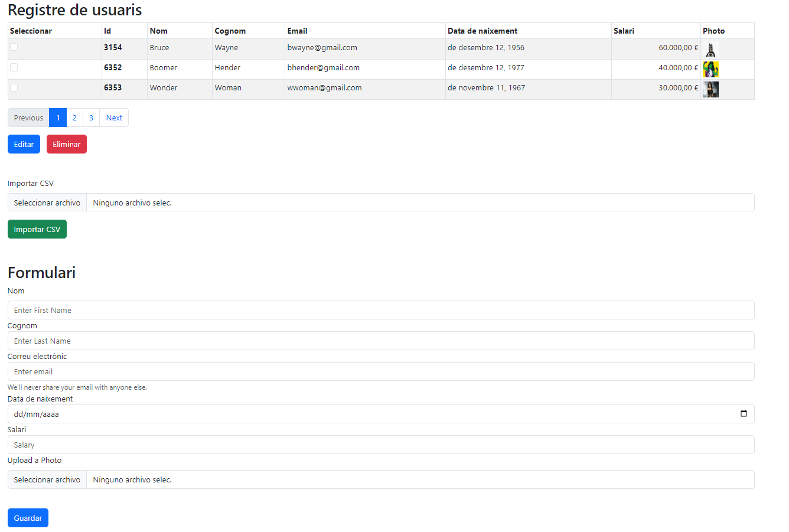This screenshot has height=532, width=789.
Task: Click the 60.000,00 € salary cell
Action: [656, 49]
